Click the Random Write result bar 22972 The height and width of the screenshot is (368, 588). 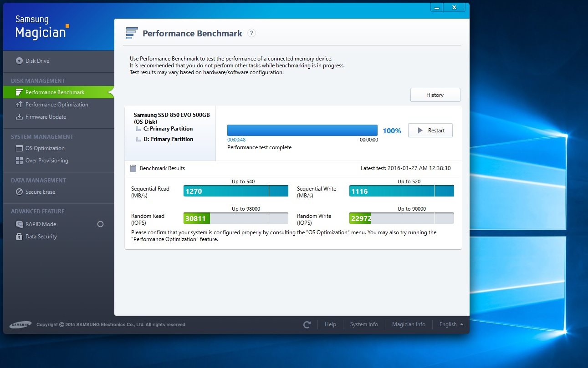click(402, 218)
